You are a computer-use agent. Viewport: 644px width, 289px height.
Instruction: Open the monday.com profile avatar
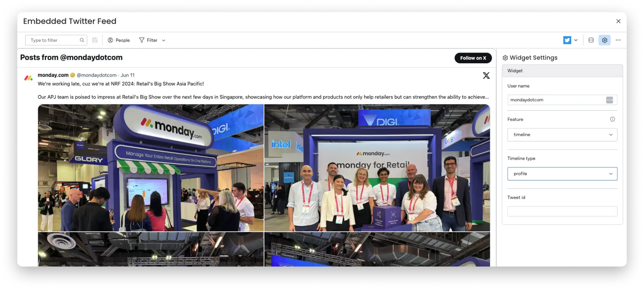coord(28,78)
